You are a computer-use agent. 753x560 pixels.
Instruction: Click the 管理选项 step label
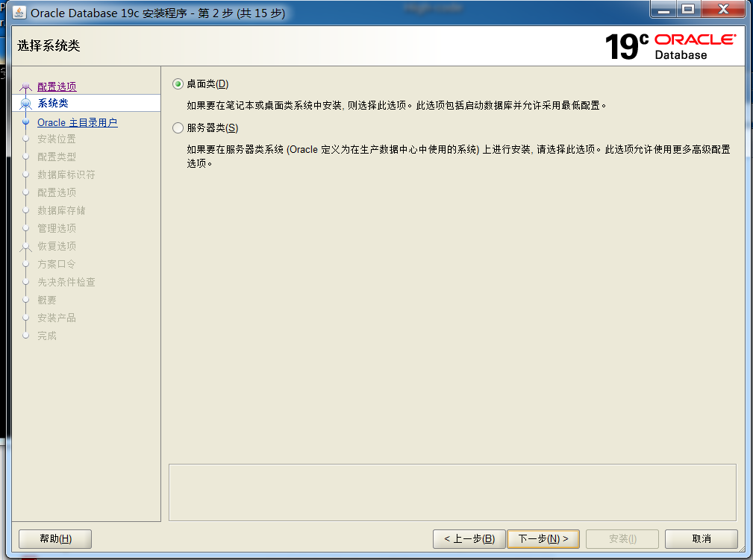pyautogui.click(x=57, y=228)
